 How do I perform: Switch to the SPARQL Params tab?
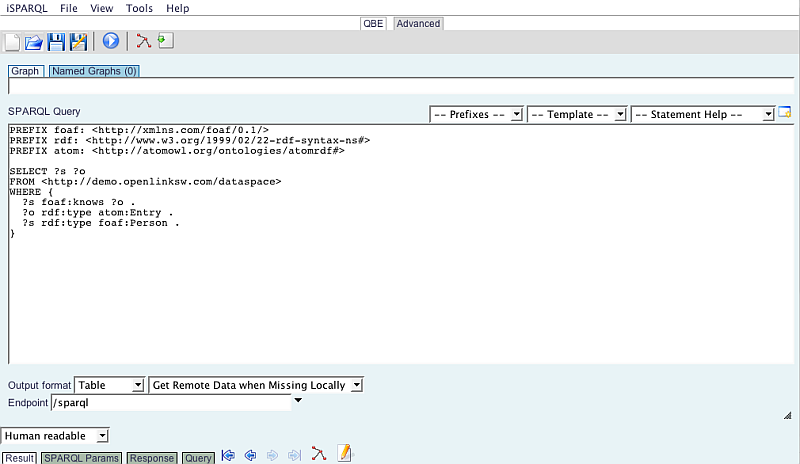click(81, 458)
